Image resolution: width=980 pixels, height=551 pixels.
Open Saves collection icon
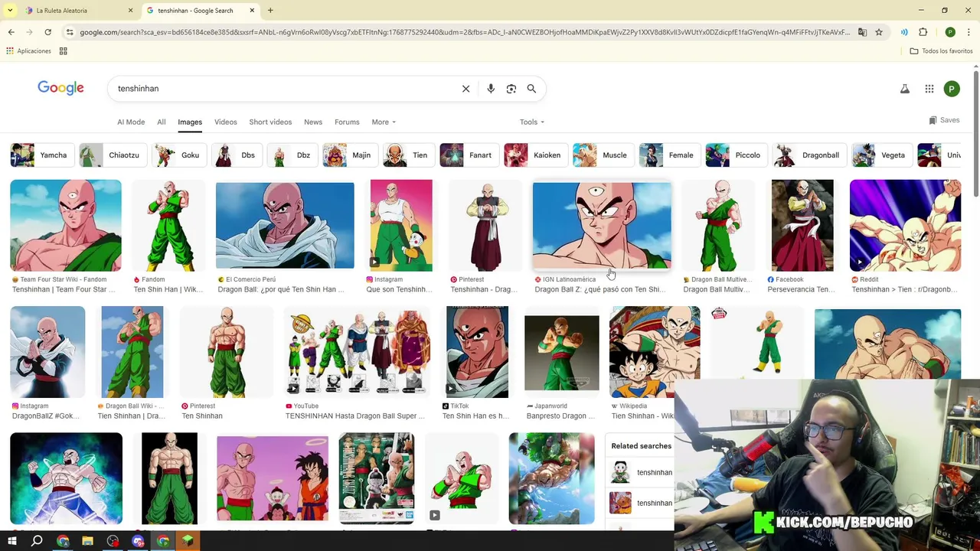pos(944,120)
